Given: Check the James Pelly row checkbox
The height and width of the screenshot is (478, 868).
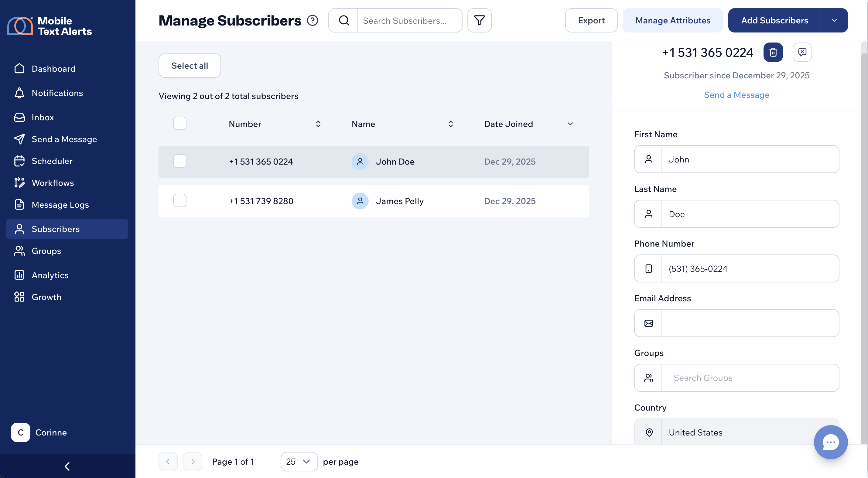Looking at the screenshot, I should (179, 200).
